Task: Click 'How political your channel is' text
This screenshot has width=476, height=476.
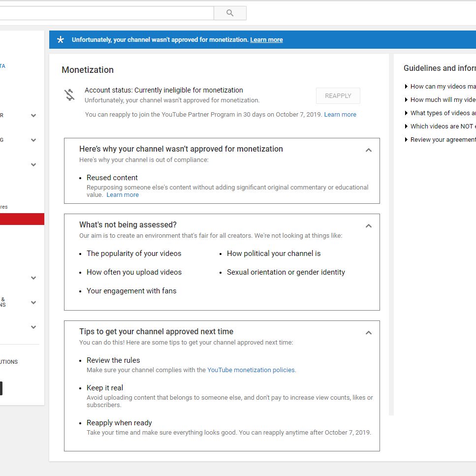Action: click(x=274, y=254)
